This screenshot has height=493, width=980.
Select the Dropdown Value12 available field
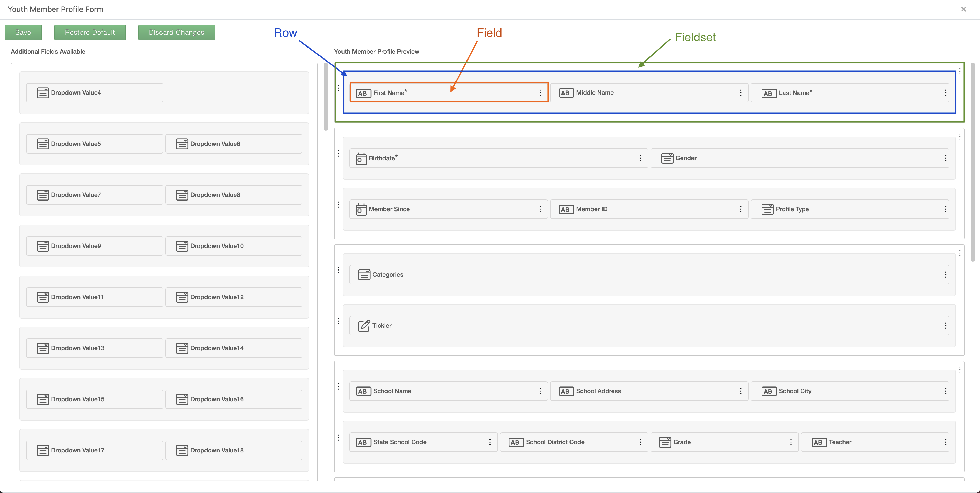pyautogui.click(x=234, y=297)
